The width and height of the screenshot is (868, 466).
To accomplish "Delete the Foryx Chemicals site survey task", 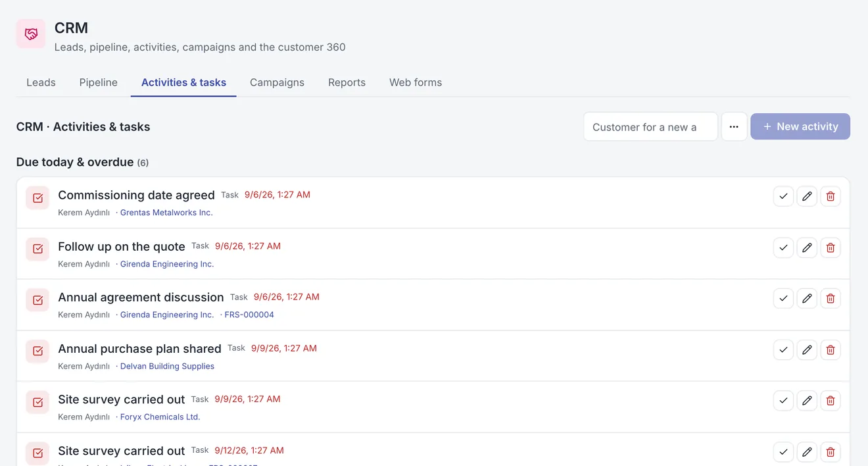I will tap(831, 400).
